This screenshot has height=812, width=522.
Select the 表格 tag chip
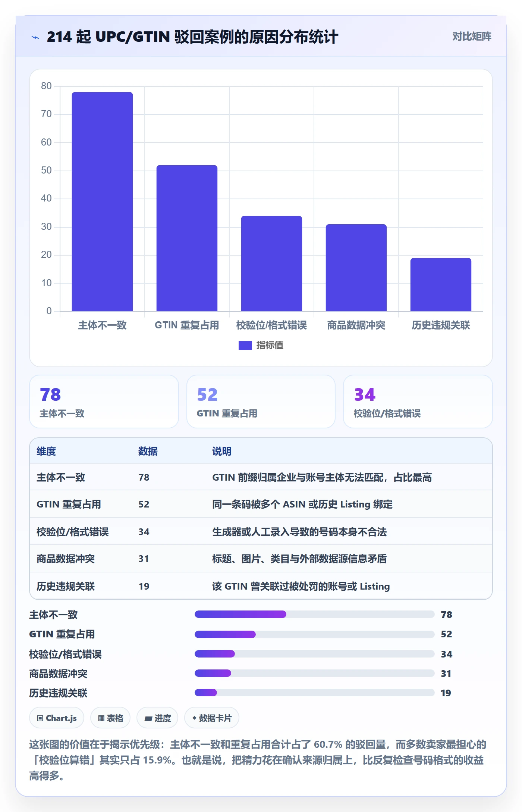coord(110,718)
